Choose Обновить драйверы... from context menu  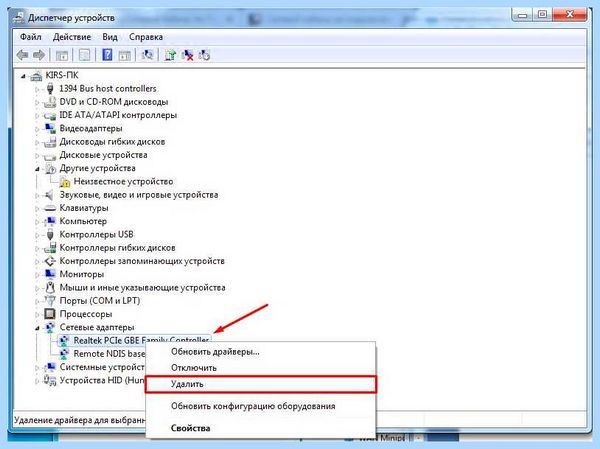pyautogui.click(x=261, y=352)
